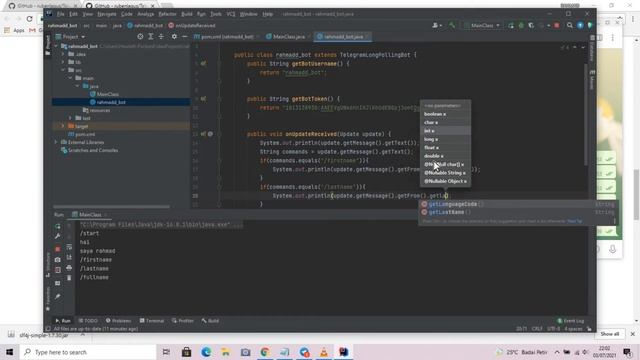640x360 pixels.
Task: Click wrench icon in Run panel sidebar
Action: (58, 236)
